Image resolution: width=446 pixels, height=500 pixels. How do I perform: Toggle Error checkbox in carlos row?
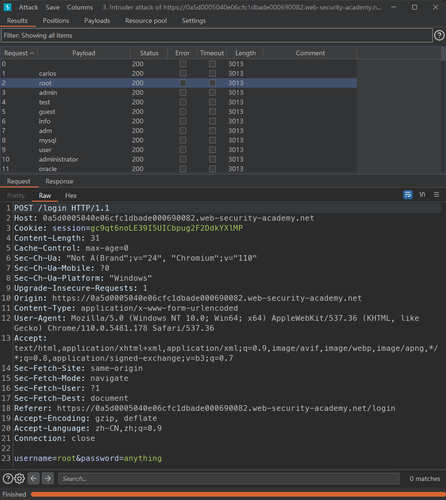183,73
